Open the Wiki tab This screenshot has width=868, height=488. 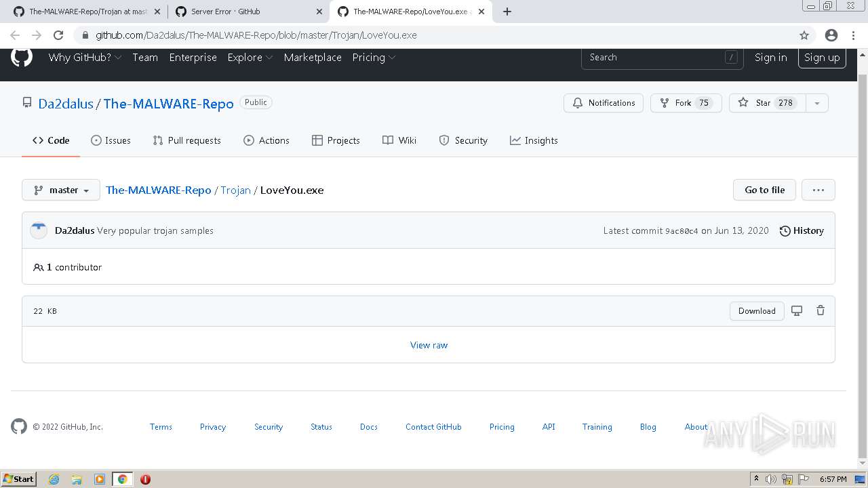tap(399, 140)
